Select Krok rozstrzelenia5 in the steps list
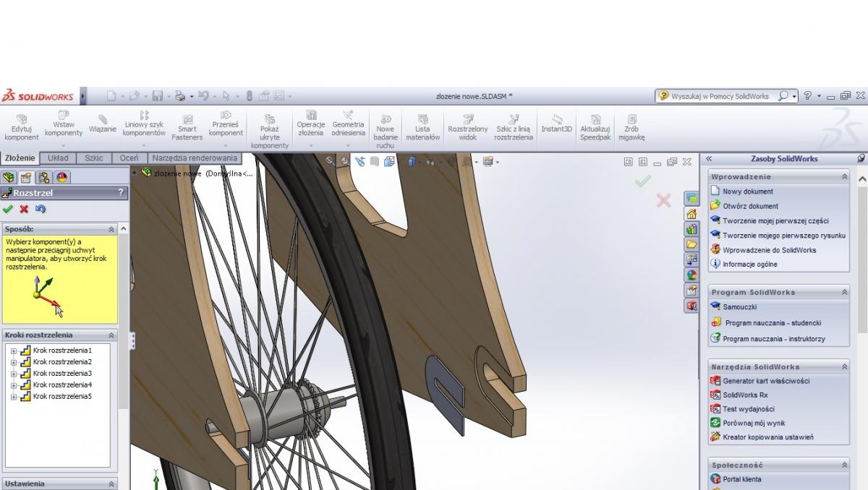 [62, 397]
